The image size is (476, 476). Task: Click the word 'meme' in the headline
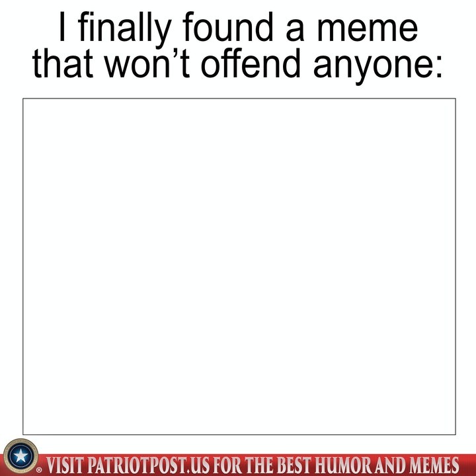click(x=368, y=30)
